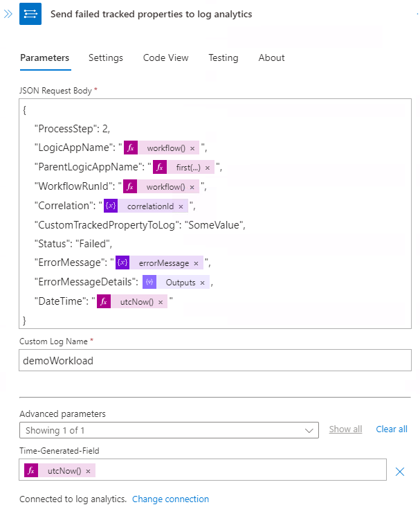420x507 pixels.
Task: Click the Change connection link
Action: click(x=170, y=499)
